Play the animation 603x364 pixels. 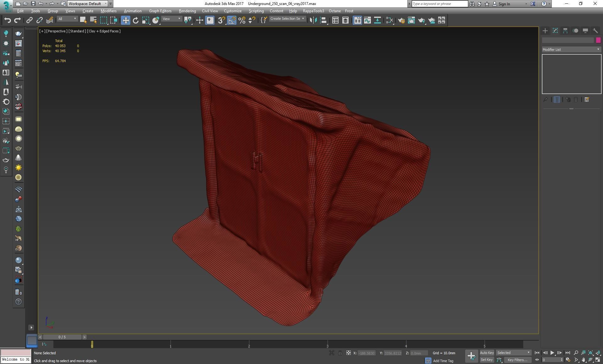(x=552, y=353)
